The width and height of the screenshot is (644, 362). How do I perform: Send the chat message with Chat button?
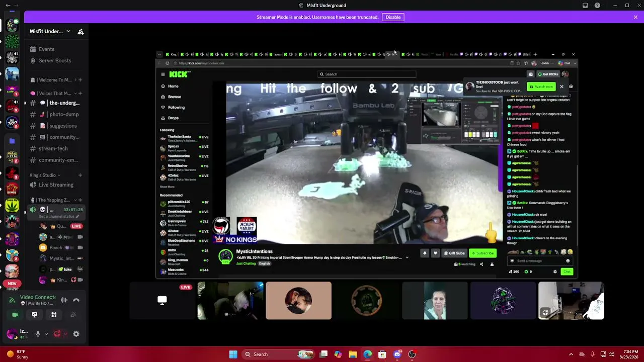point(567,272)
